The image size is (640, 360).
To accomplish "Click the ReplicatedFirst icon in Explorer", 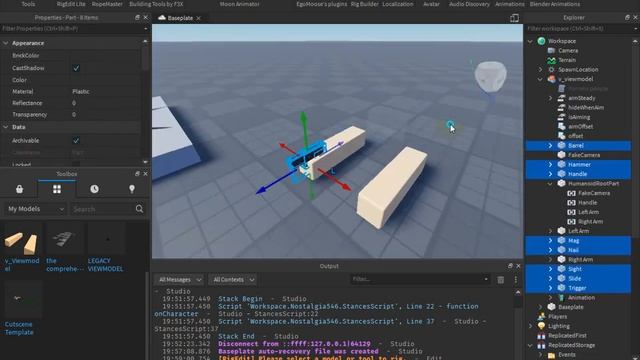I will (x=542, y=336).
